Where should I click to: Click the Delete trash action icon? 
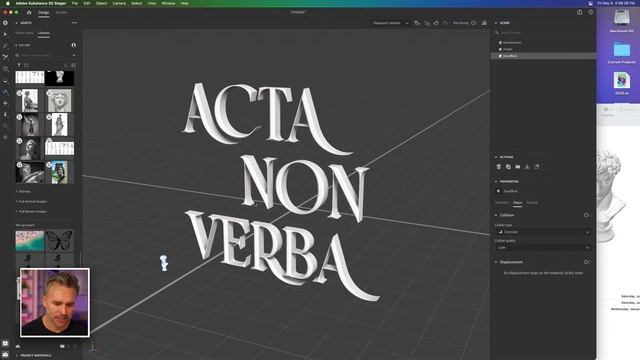[x=498, y=167]
